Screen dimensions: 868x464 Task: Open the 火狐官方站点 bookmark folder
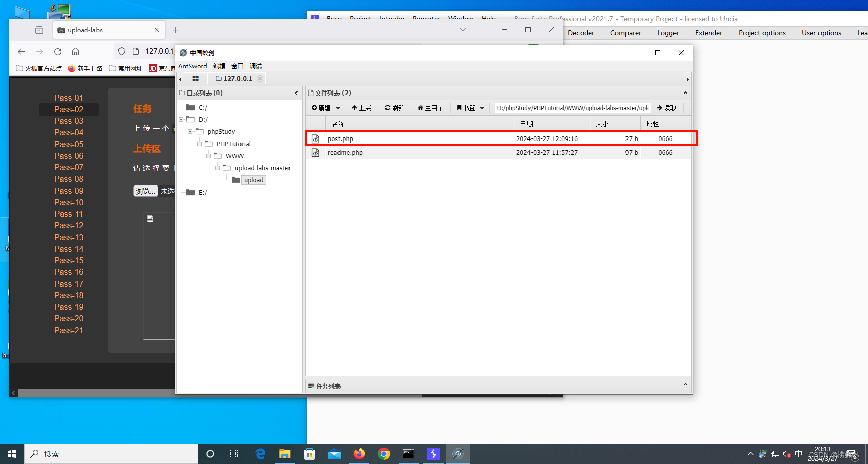(x=39, y=68)
